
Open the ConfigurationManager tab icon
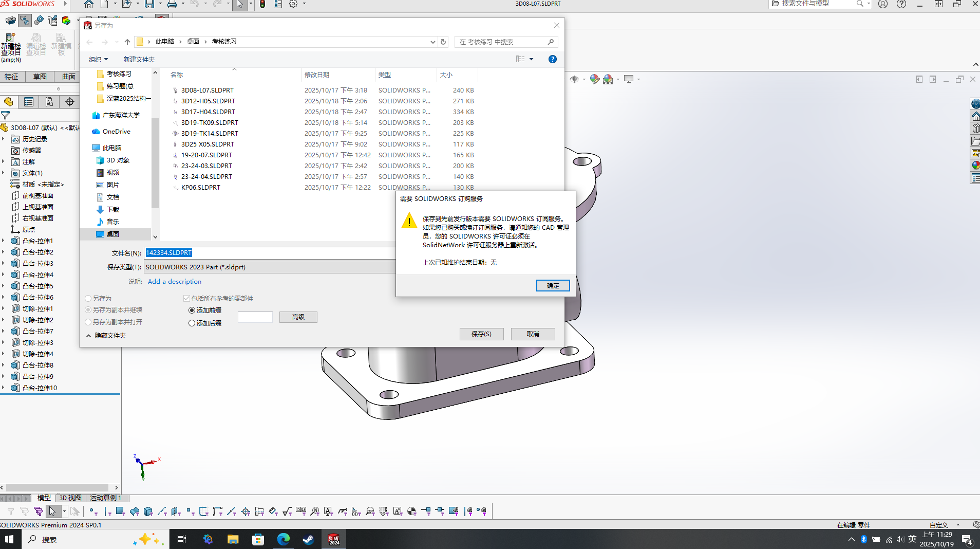pyautogui.click(x=49, y=102)
